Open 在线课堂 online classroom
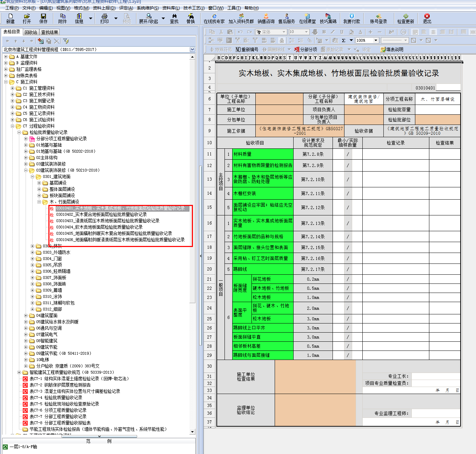Screen dimensions: 476x454 coord(307,19)
